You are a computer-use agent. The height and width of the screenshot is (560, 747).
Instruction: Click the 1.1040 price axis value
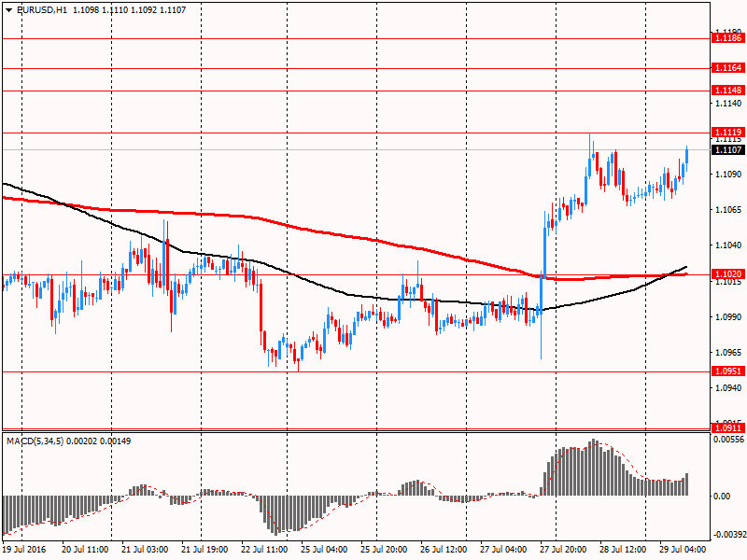(728, 245)
